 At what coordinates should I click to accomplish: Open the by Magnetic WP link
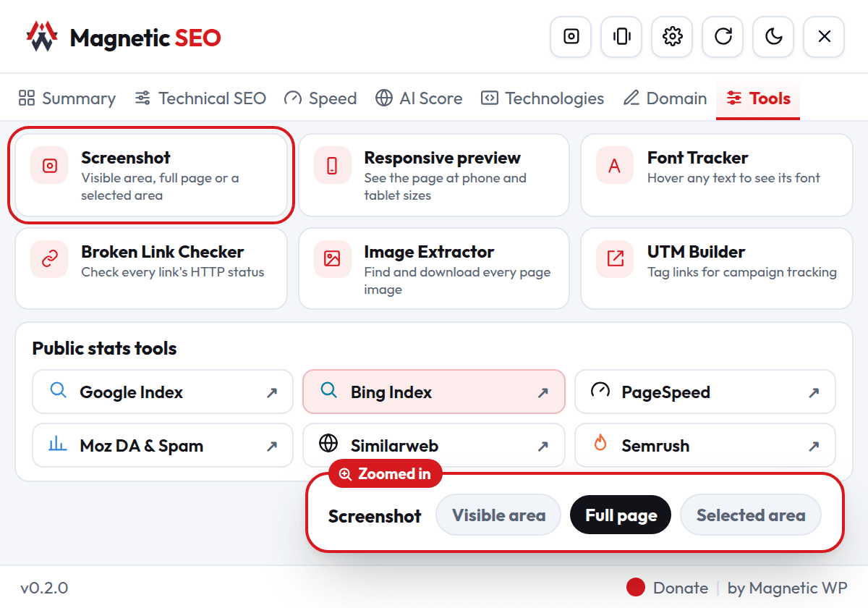point(787,588)
